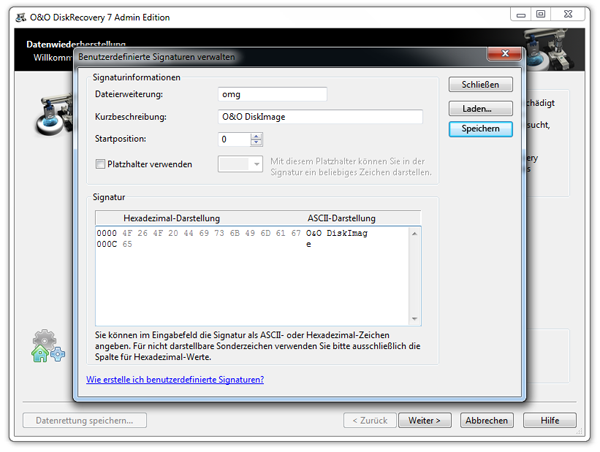Image resolution: width=600 pixels, height=452 pixels.
Task: Click the Laden... button
Action: tap(480, 109)
